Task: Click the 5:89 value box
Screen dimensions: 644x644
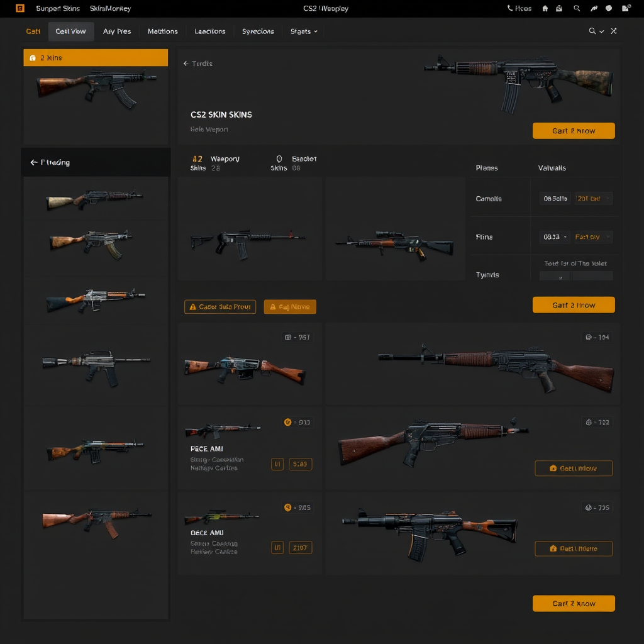Action: pyautogui.click(x=300, y=464)
